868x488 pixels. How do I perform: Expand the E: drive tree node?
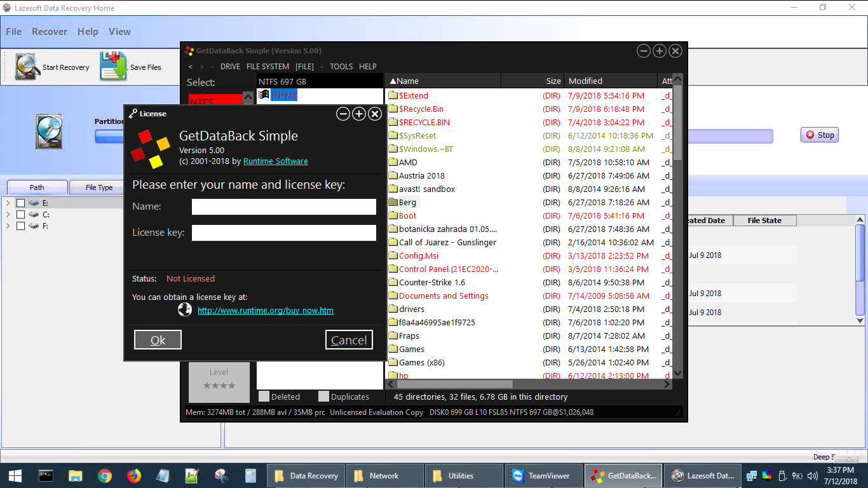8,203
